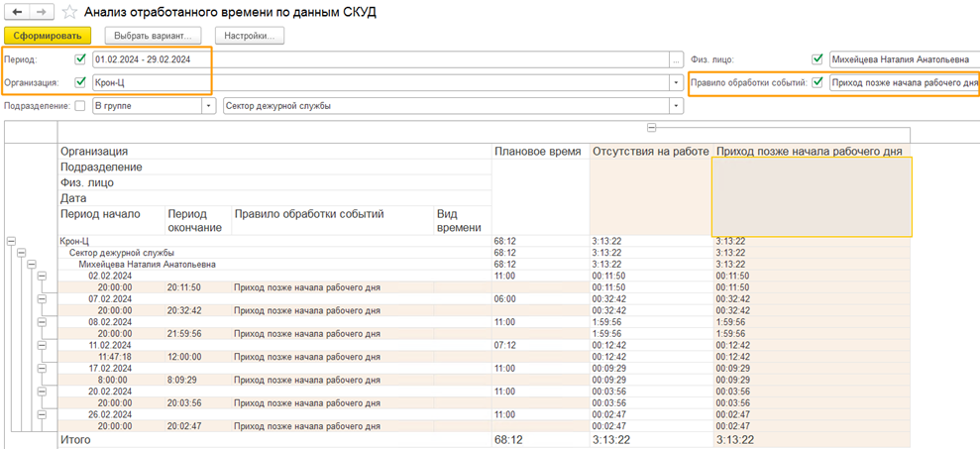Collapse the Крон-Ц organization group
The height and width of the screenshot is (449, 980).
point(11,241)
